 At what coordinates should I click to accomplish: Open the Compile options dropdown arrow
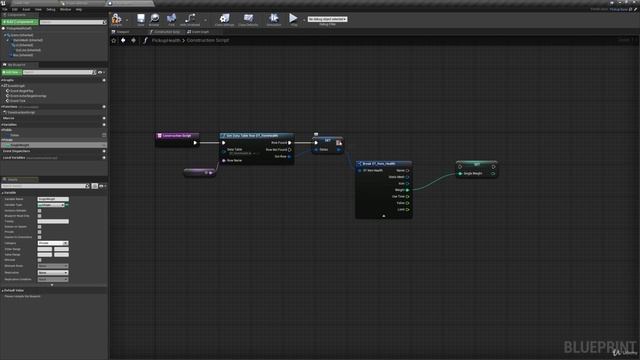pos(127,20)
